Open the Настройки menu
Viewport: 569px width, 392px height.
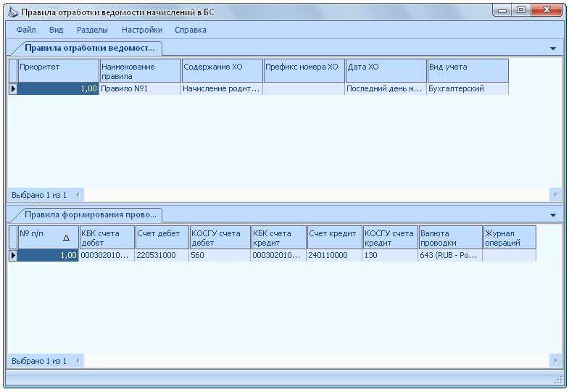tap(142, 30)
